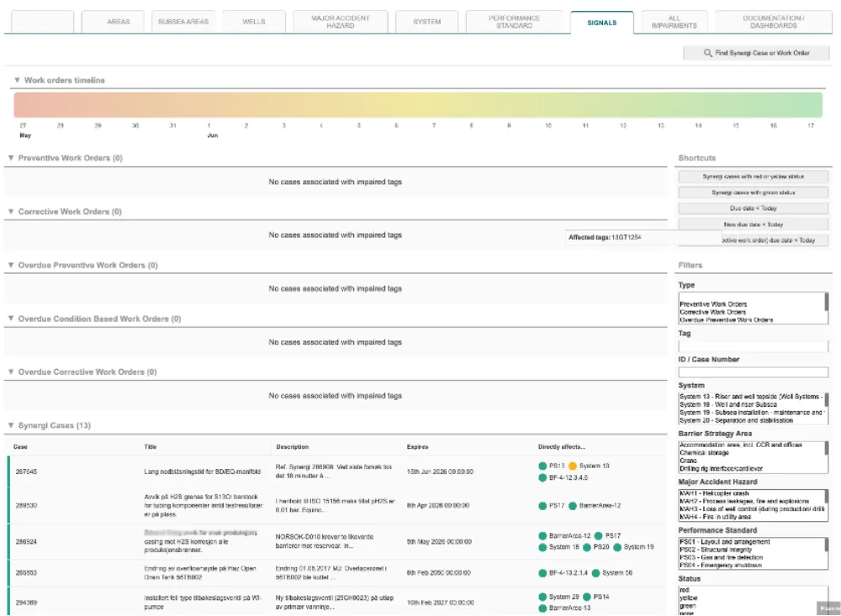Select Preventive Work Orders in Type filter
Viewport: 841px width, 616px height.
pyautogui.click(x=713, y=304)
